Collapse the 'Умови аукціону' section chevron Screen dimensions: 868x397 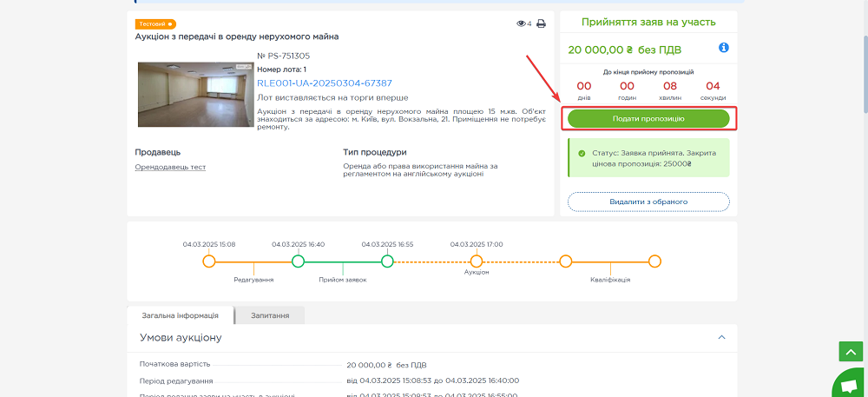pyautogui.click(x=720, y=337)
